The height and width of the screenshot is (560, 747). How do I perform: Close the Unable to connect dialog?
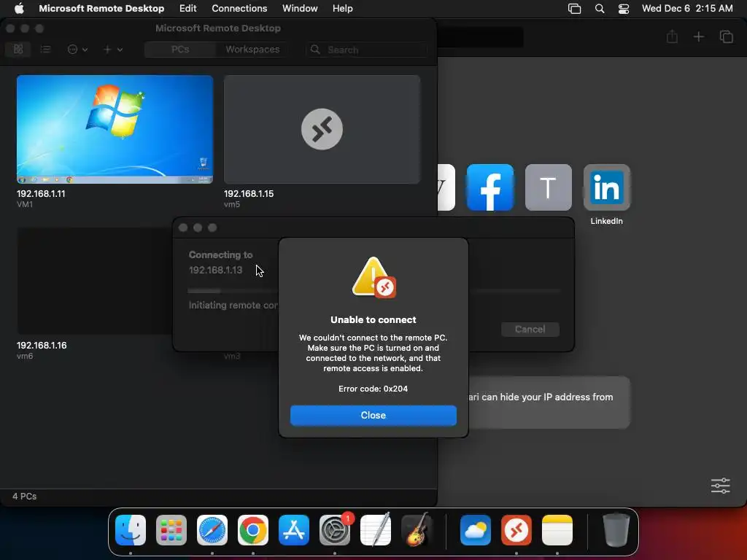coord(373,415)
